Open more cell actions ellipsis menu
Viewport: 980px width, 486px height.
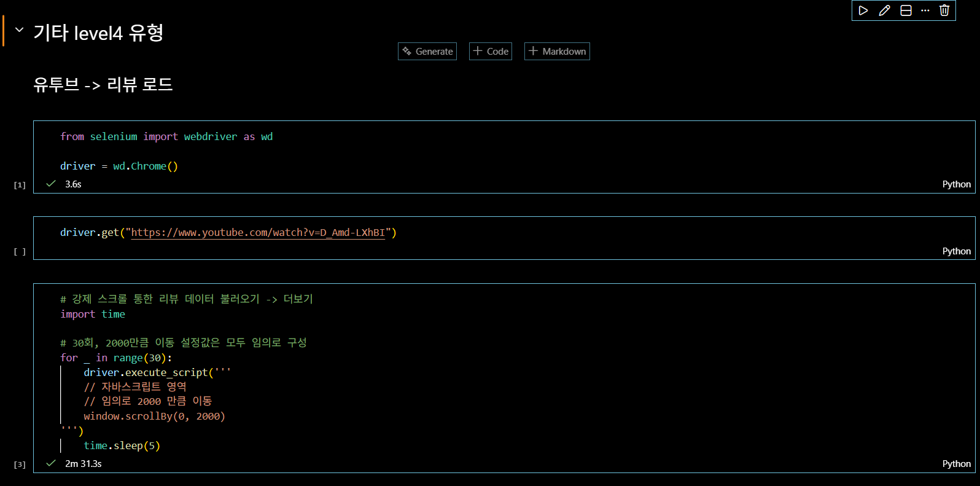pyautogui.click(x=925, y=10)
